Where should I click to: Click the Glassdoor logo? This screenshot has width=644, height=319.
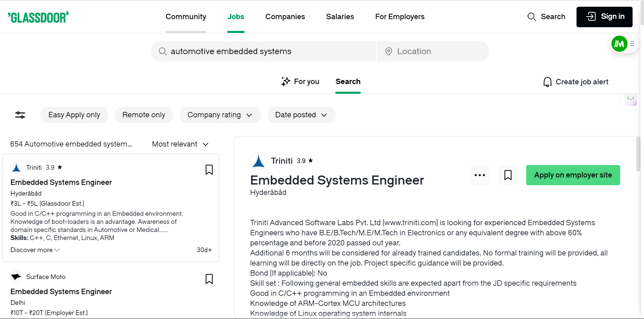tap(38, 17)
